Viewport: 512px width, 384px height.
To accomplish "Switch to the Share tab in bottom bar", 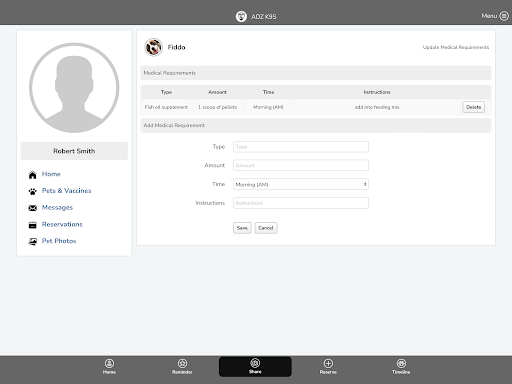I will coord(255,366).
